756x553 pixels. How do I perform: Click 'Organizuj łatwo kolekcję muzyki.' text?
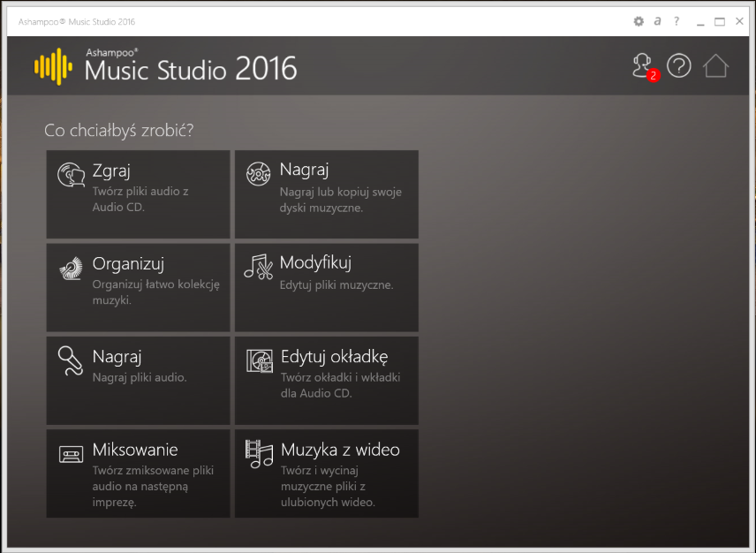[155, 292]
